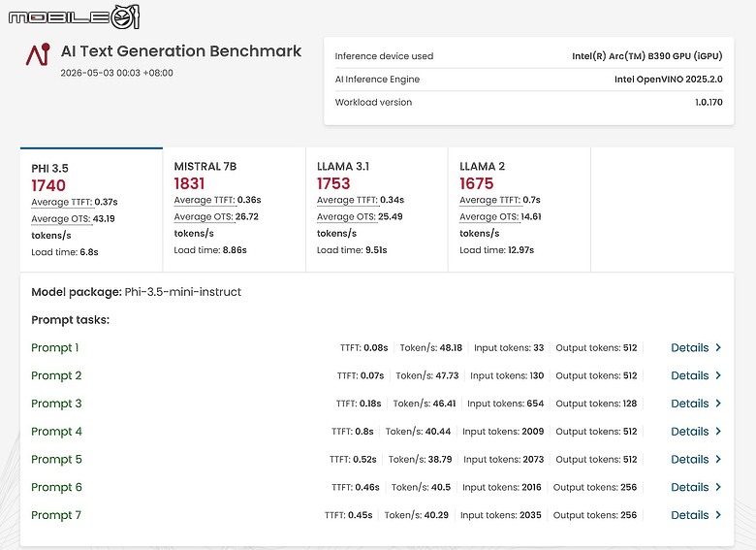Click the AI Inference Engine label
The image size is (756, 550).
click(x=378, y=80)
